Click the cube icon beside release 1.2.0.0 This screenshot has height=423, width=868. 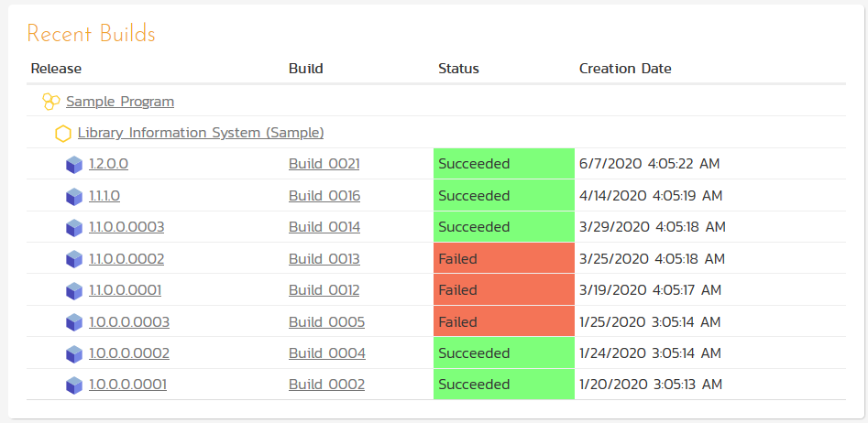tap(74, 165)
